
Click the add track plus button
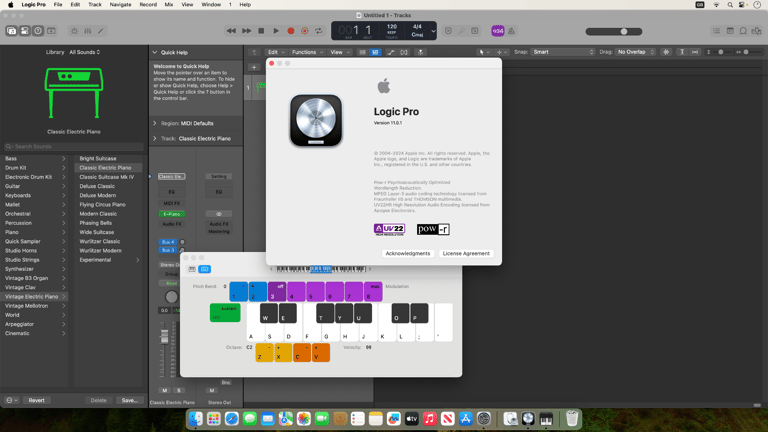tap(254, 67)
